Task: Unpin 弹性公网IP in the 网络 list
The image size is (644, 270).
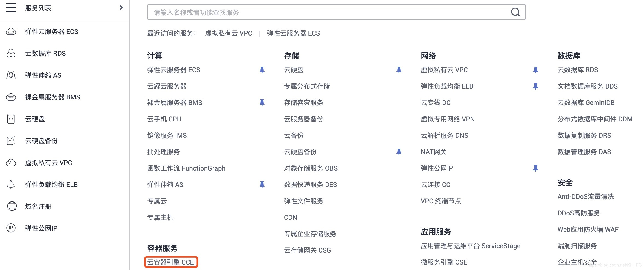Action: [x=535, y=168]
